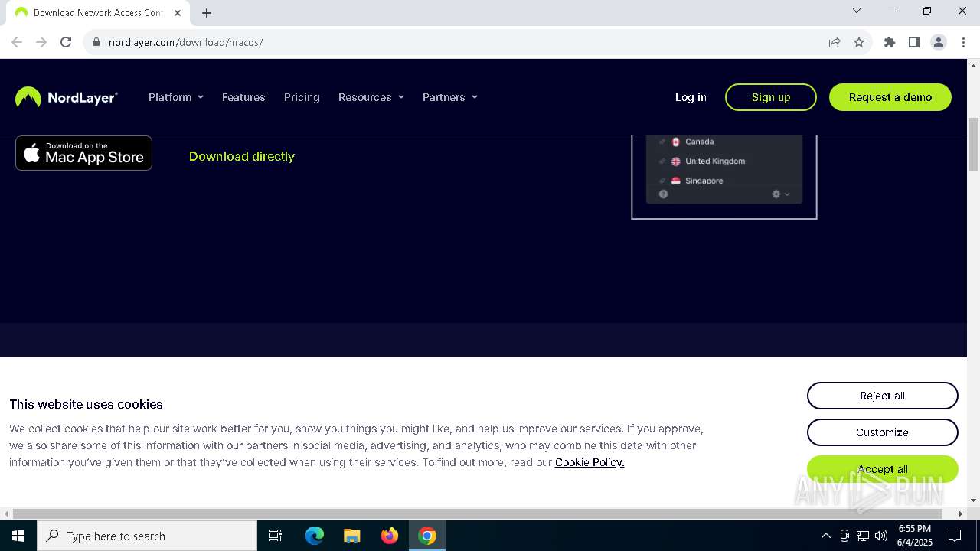Open File Explorer from taskbar
The image size is (980, 551).
point(352,536)
